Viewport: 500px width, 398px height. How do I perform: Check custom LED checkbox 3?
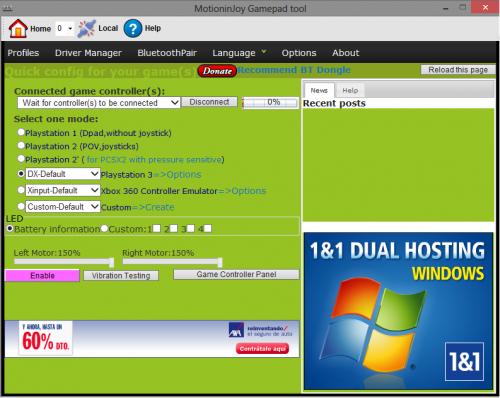pyautogui.click(x=191, y=228)
